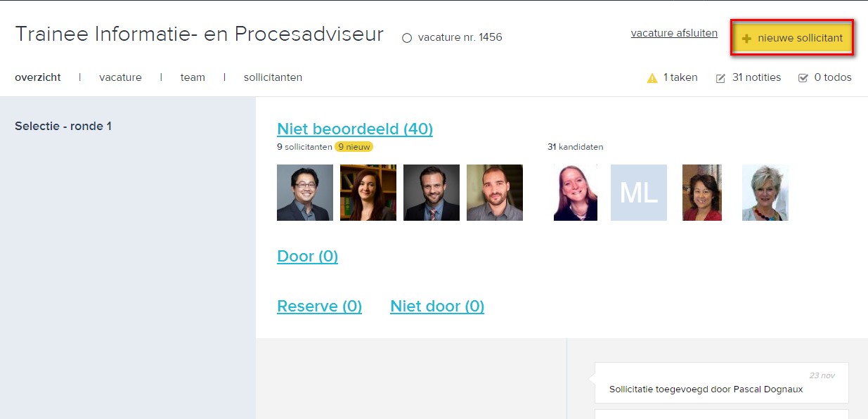This screenshot has height=419, width=868.
Task: Click the vacature afsluiten link
Action: (x=674, y=33)
